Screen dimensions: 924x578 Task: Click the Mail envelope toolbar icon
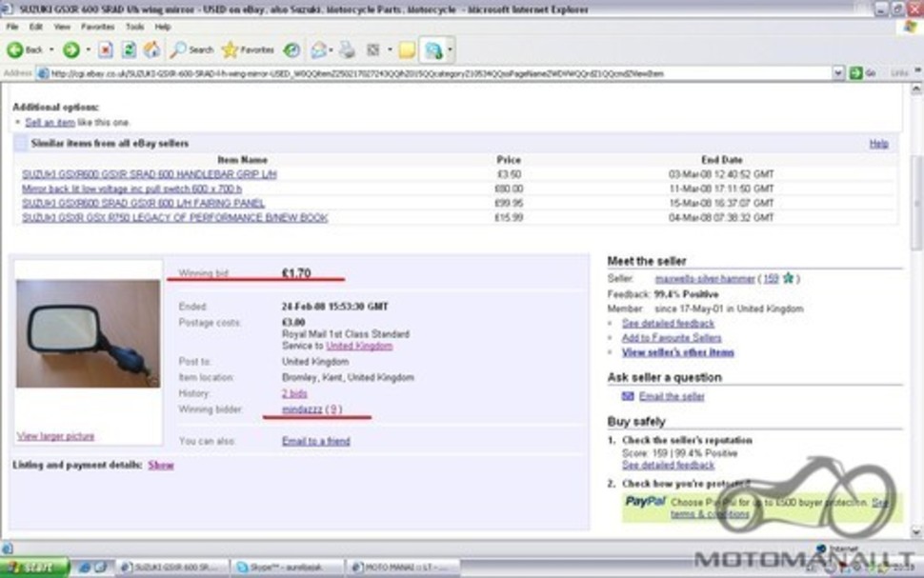[318, 50]
